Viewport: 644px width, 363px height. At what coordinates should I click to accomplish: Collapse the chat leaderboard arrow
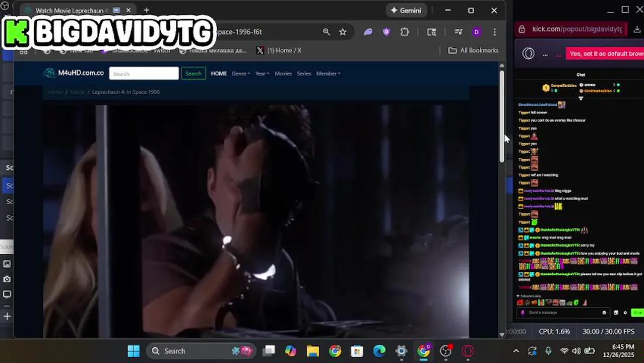click(x=581, y=98)
